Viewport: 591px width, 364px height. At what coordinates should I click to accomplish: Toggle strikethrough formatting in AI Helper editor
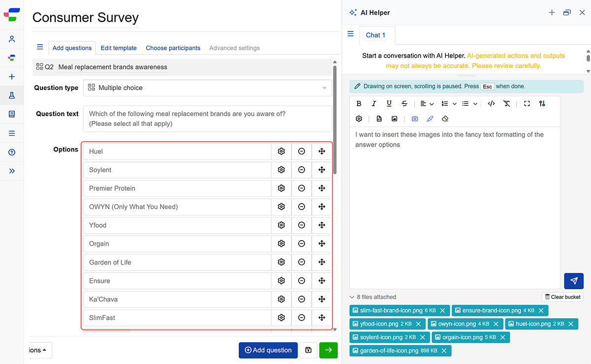click(404, 104)
